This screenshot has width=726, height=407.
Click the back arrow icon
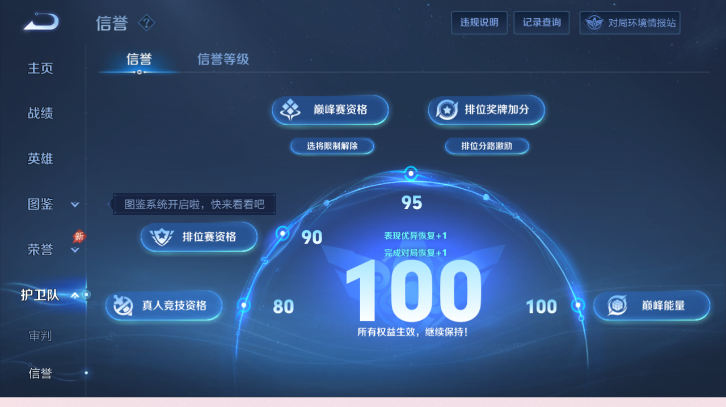(x=41, y=22)
